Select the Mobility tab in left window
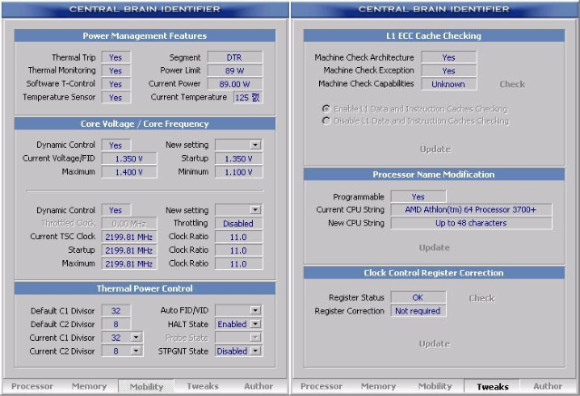Viewport: 580px width, 396px height. [146, 387]
